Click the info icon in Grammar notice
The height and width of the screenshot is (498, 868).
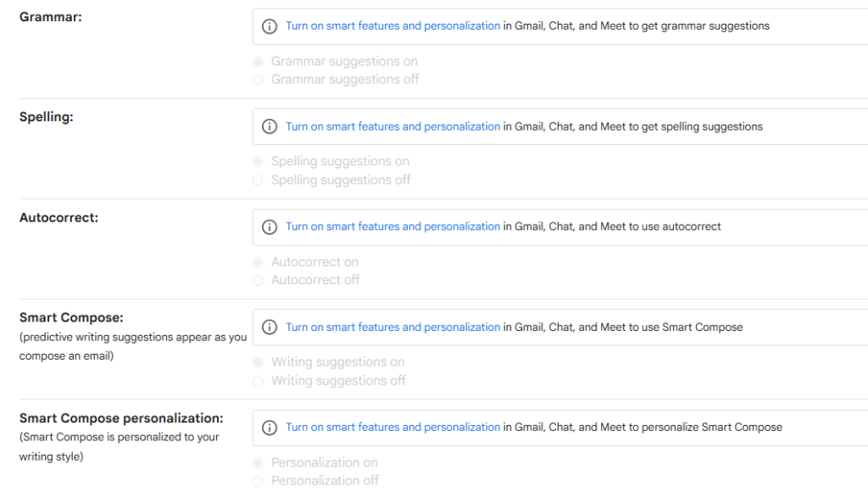[x=270, y=26]
